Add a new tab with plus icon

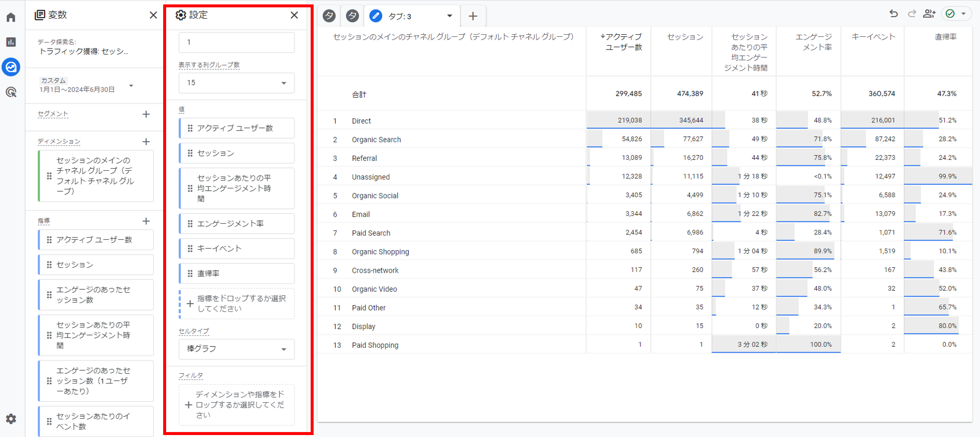coord(473,16)
